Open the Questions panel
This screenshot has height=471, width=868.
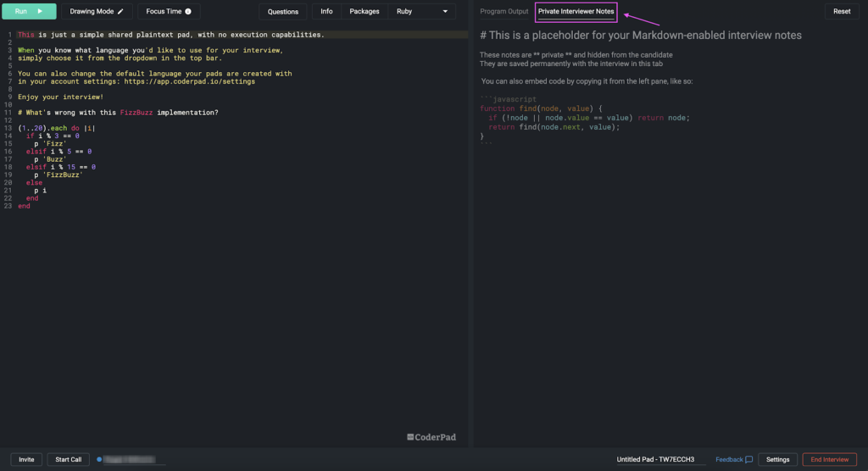pyautogui.click(x=283, y=12)
